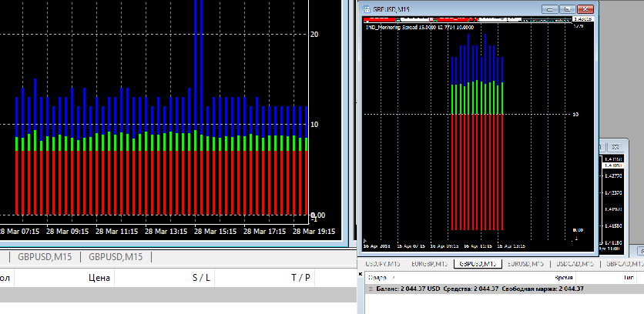The height and width of the screenshot is (314, 644).
Task: Switch to the EURGBP,M15 chart tab
Action: pyautogui.click(x=430, y=263)
